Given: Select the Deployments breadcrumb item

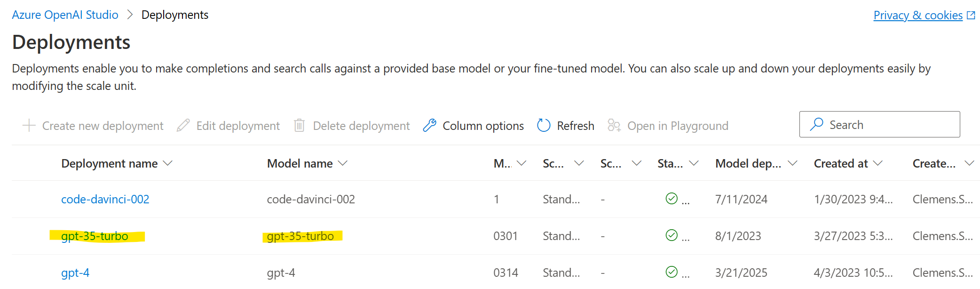Looking at the screenshot, I should click(175, 15).
